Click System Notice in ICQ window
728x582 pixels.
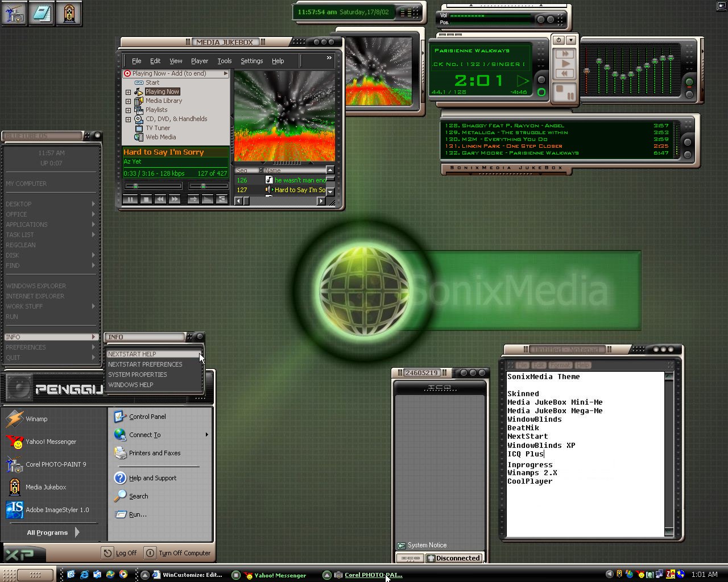[x=421, y=545]
